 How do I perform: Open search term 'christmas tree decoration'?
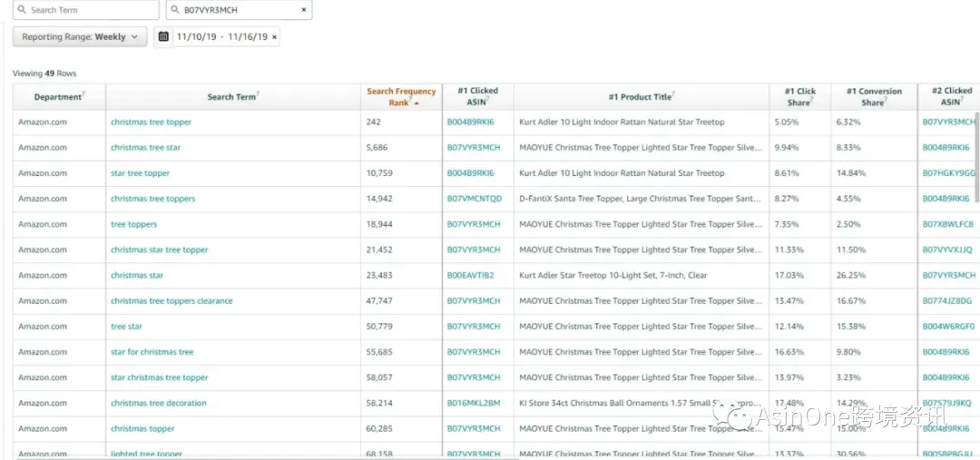(x=159, y=403)
